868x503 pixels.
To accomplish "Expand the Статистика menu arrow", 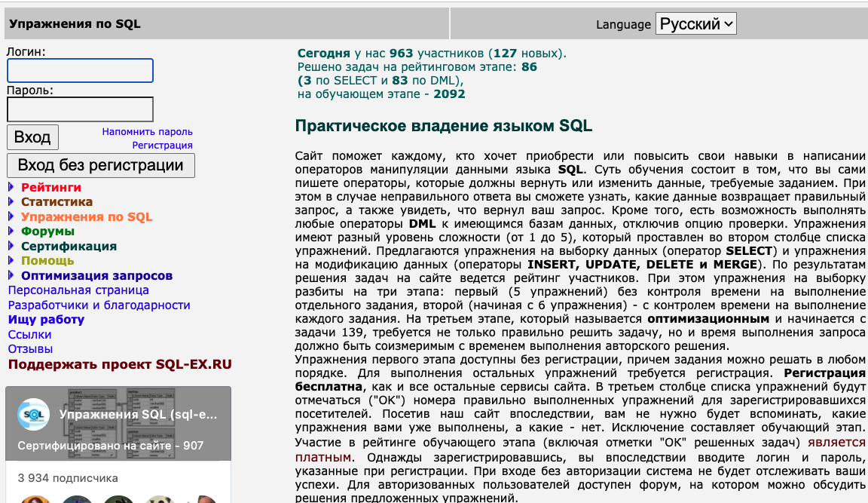I will point(11,201).
